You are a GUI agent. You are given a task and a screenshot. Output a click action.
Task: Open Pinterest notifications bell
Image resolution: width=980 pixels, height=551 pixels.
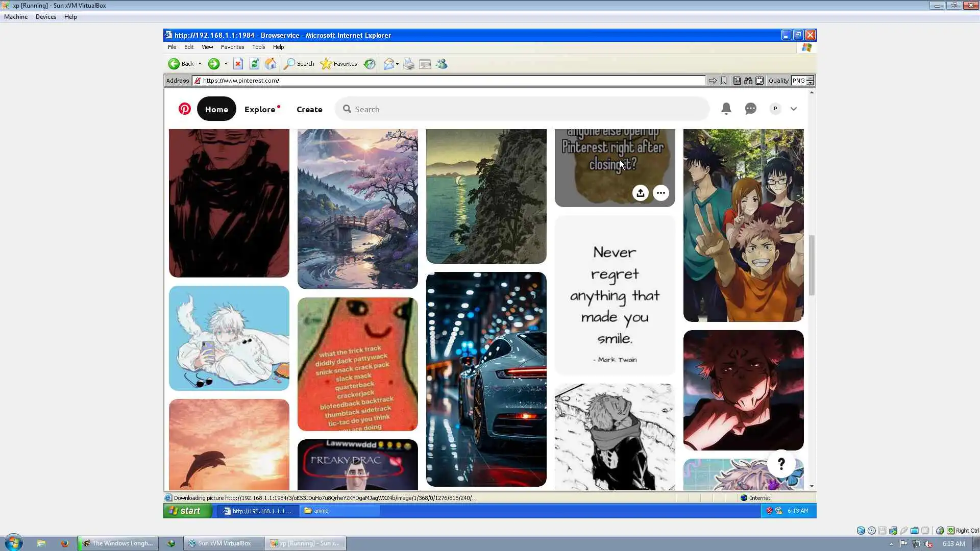tap(726, 109)
